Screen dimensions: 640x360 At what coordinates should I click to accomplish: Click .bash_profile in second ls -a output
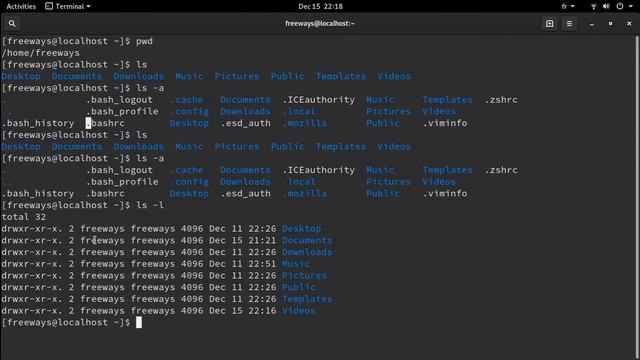click(122, 182)
